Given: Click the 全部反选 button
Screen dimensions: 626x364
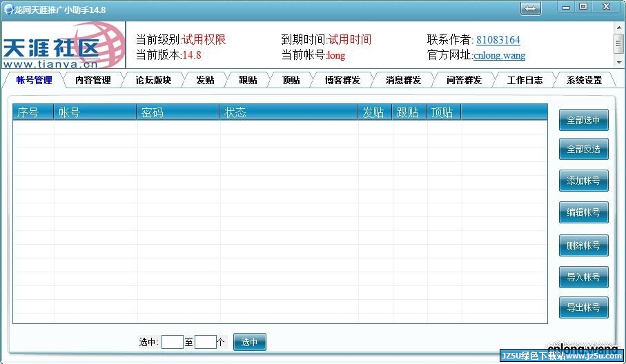Looking at the screenshot, I should coord(584,149).
